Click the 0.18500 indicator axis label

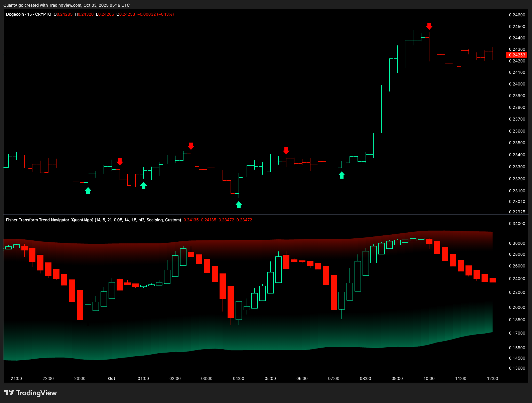[x=517, y=320]
